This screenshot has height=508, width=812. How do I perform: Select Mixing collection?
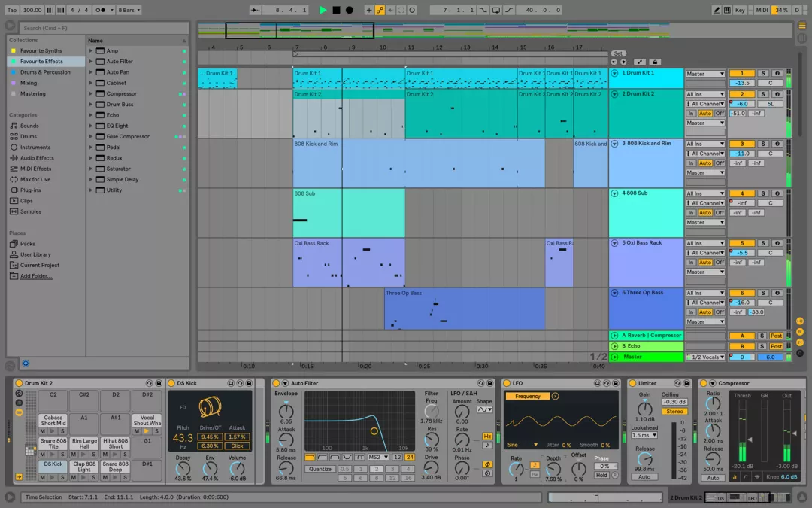pos(29,83)
